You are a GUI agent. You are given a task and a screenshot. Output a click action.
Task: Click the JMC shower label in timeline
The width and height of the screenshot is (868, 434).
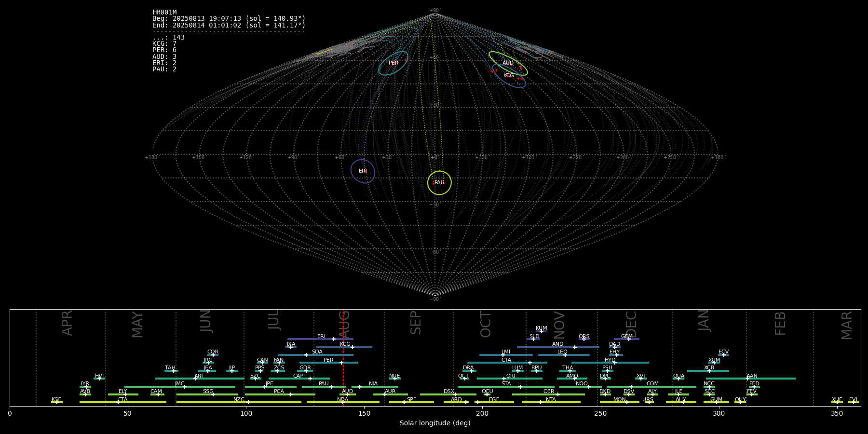tap(179, 384)
